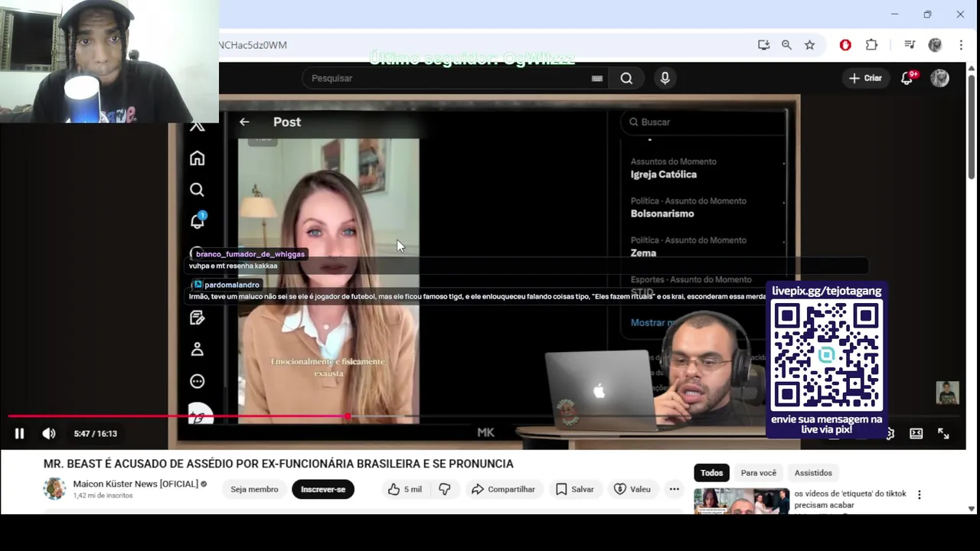Minimize the Chrome window
Viewport: 980px width, 551px height.
coord(894,14)
